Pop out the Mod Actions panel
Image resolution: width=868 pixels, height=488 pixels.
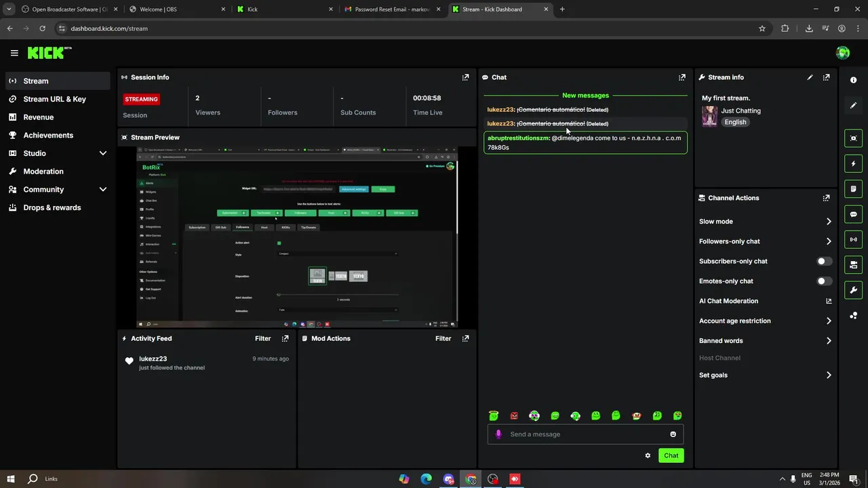tap(465, 338)
